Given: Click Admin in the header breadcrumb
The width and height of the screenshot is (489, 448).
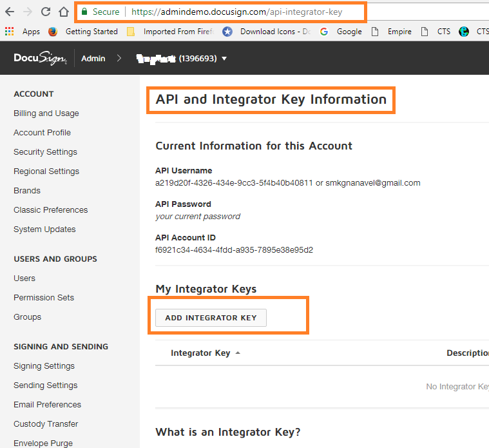Looking at the screenshot, I should click(93, 59).
